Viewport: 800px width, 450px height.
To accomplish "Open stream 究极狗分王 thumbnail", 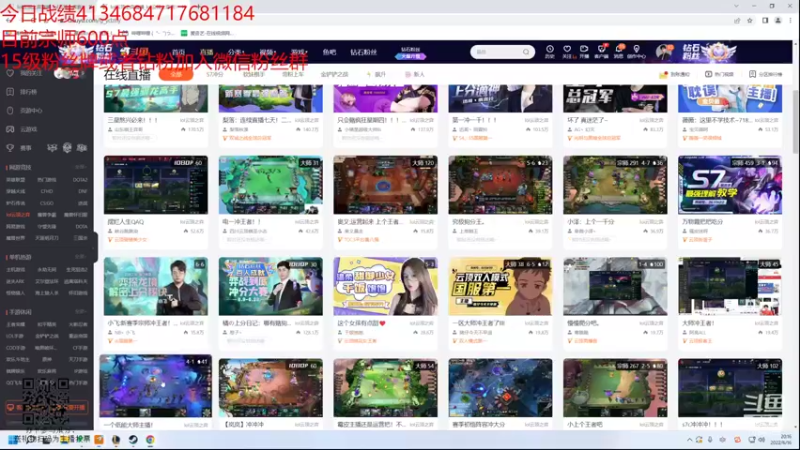I will point(500,185).
